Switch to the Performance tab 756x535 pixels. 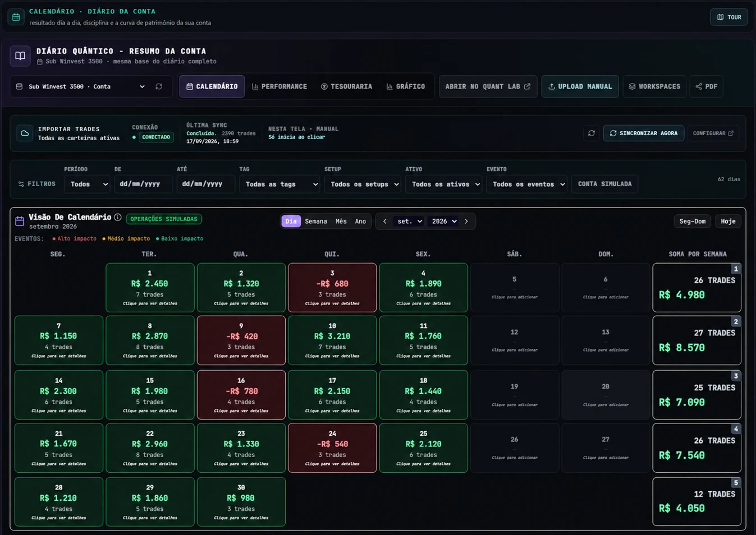point(280,86)
